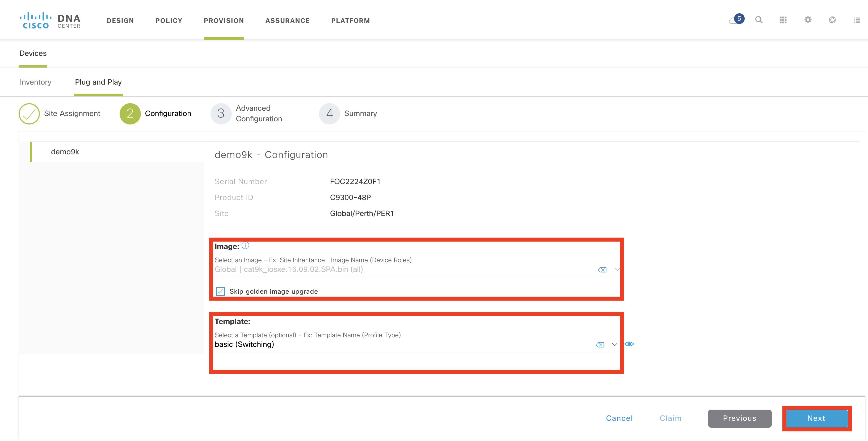Switch to the Inventory tab
This screenshot has width=868, height=441.
click(x=35, y=82)
